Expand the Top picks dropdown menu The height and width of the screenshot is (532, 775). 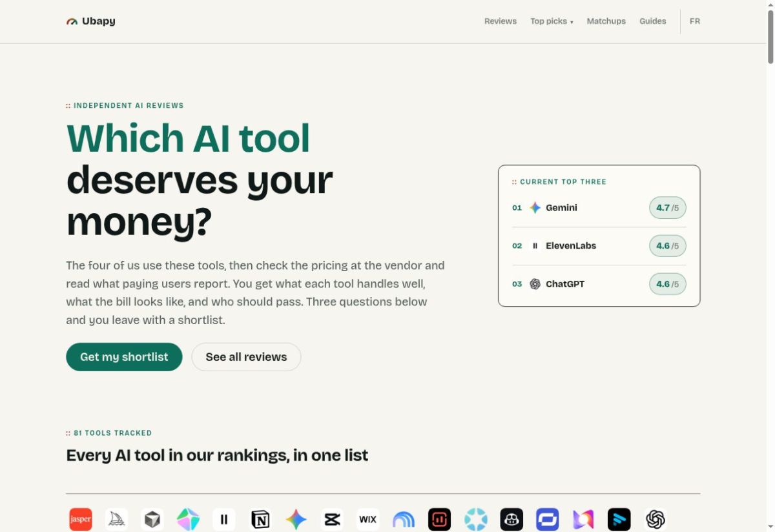(552, 21)
